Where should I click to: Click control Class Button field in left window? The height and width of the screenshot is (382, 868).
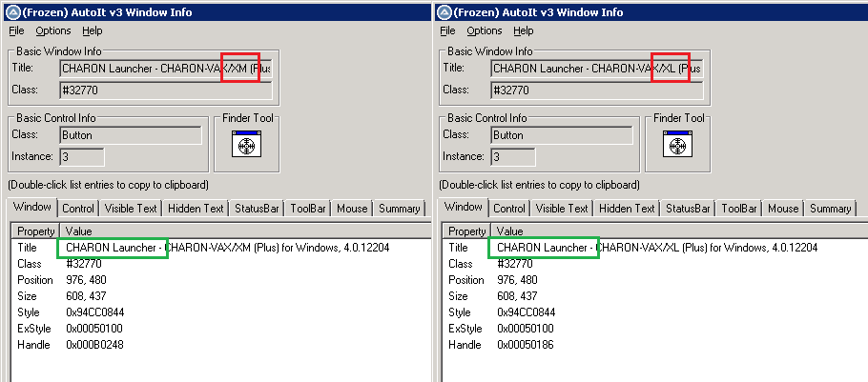point(131,135)
